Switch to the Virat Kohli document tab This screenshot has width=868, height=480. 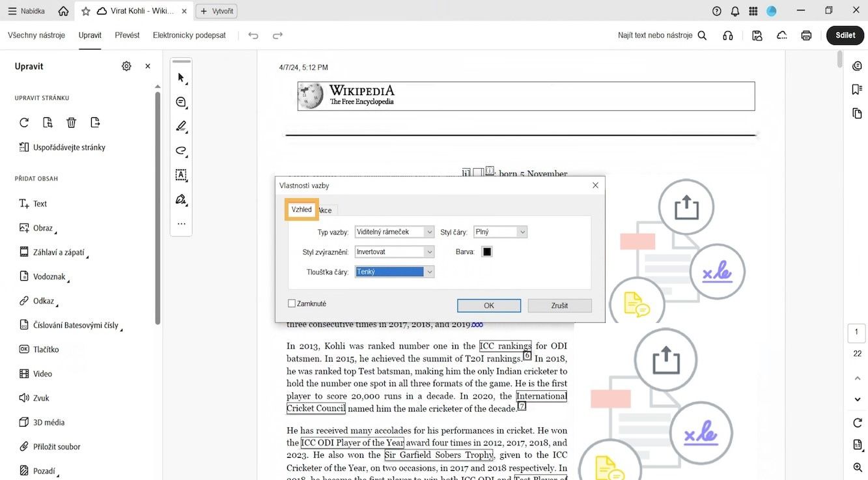[x=135, y=11]
